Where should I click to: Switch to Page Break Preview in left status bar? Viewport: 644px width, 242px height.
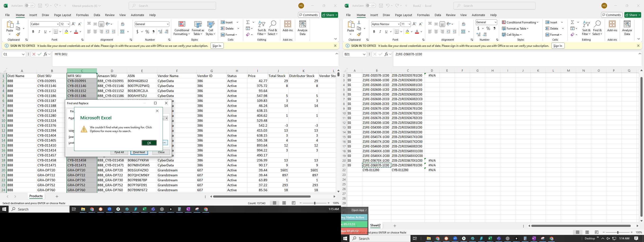[x=294, y=203]
